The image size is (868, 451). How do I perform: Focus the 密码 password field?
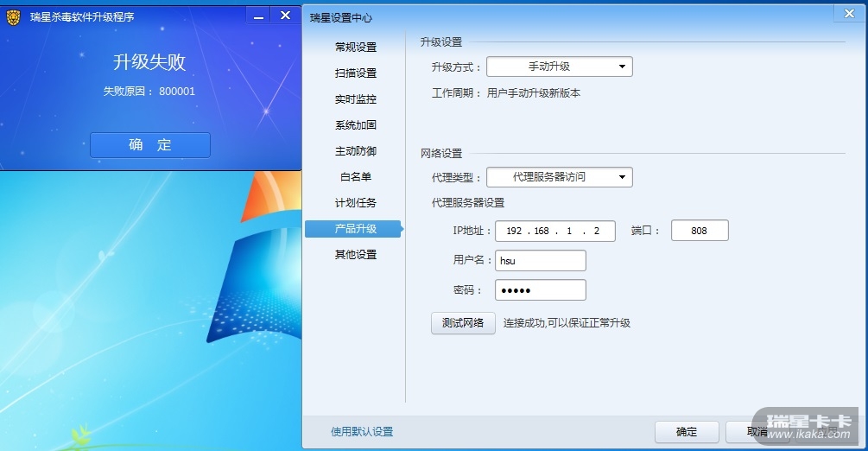(x=541, y=289)
